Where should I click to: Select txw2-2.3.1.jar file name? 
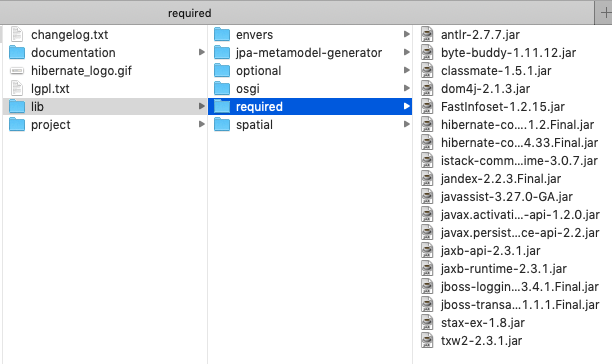coord(481,341)
